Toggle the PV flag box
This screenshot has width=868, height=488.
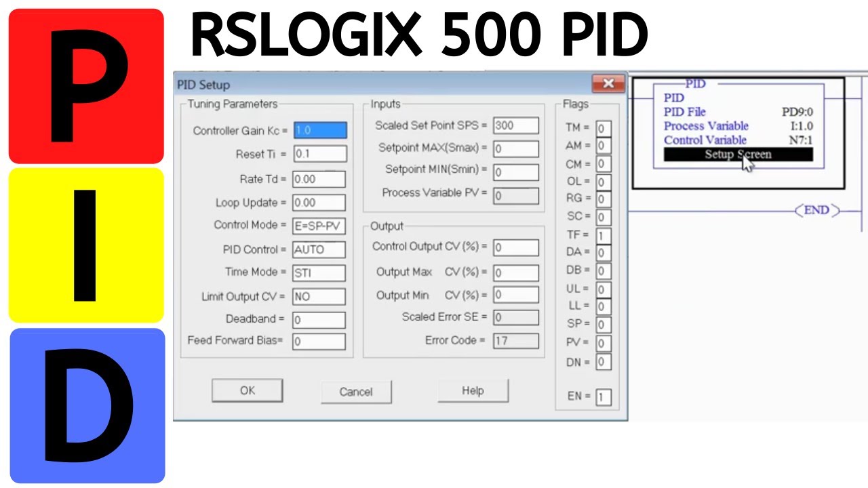(604, 343)
